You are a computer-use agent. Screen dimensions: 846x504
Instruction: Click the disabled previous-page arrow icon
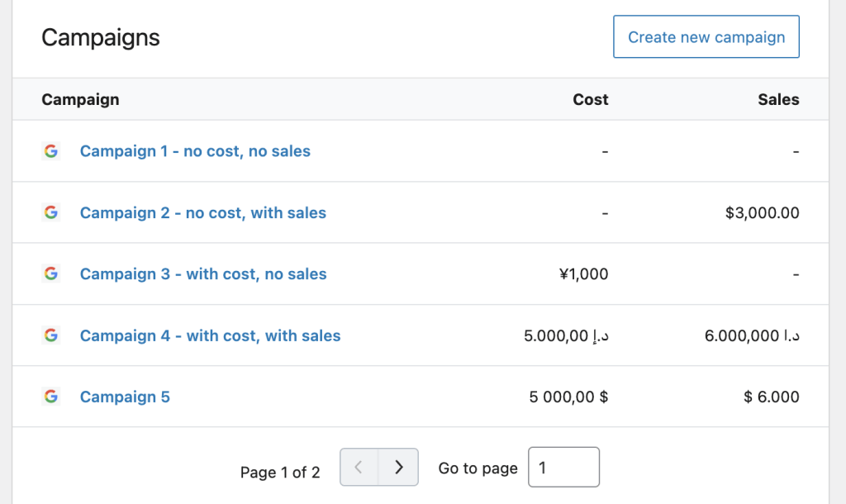pos(359,467)
